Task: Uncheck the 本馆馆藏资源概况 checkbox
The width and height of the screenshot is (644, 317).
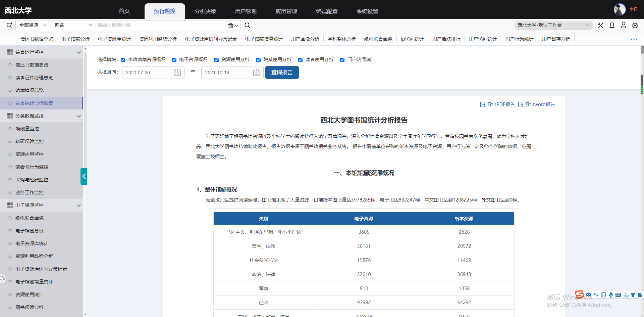Action: tap(123, 60)
